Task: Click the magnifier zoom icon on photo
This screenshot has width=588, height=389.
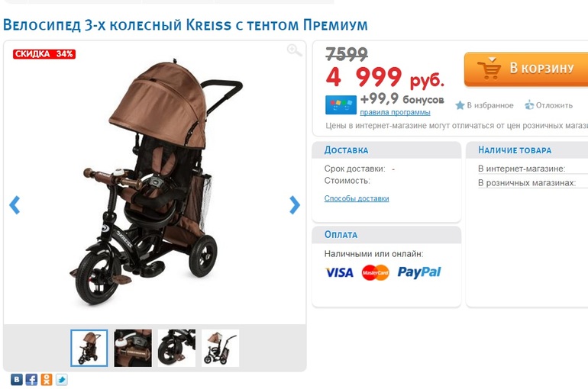Action: (x=294, y=50)
